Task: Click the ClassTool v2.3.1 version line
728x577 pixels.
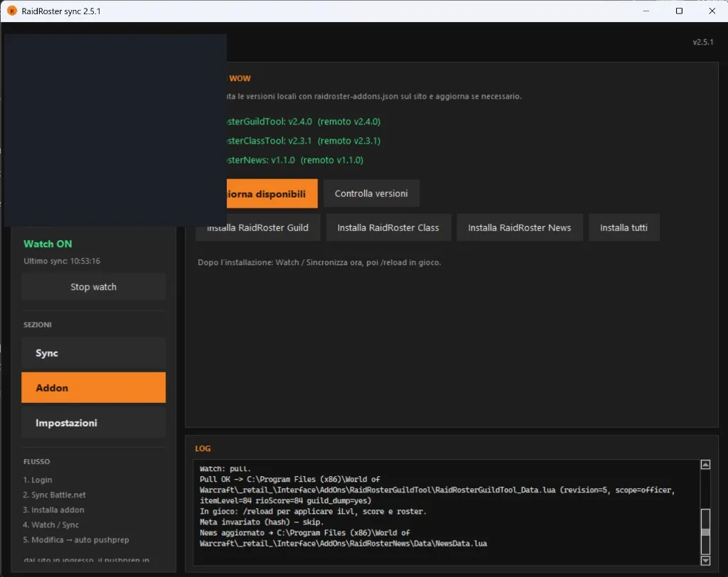Action: pos(304,141)
